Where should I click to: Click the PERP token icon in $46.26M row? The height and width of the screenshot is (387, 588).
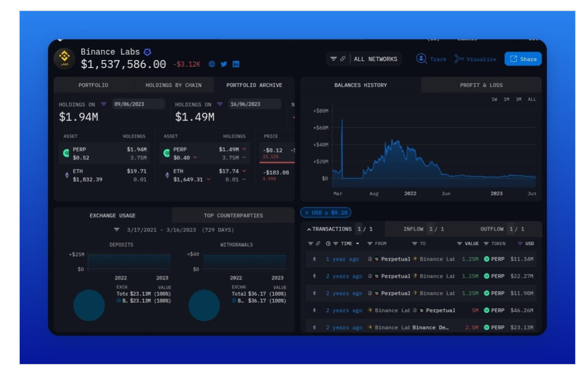[x=487, y=310]
